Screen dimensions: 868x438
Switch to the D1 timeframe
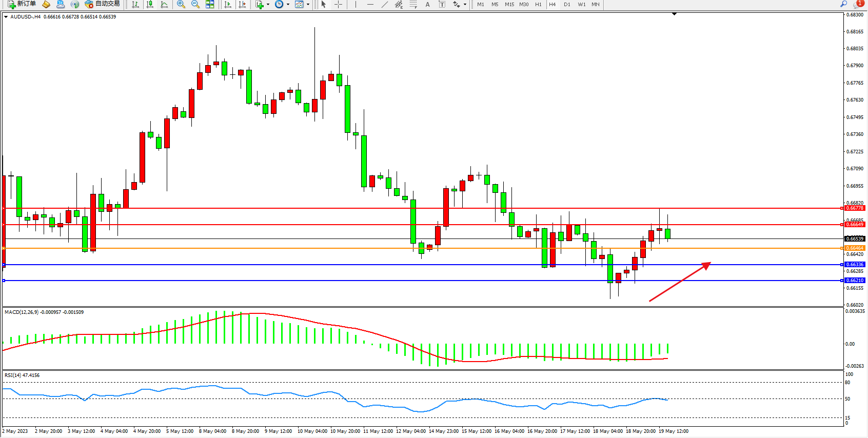[x=567, y=4]
